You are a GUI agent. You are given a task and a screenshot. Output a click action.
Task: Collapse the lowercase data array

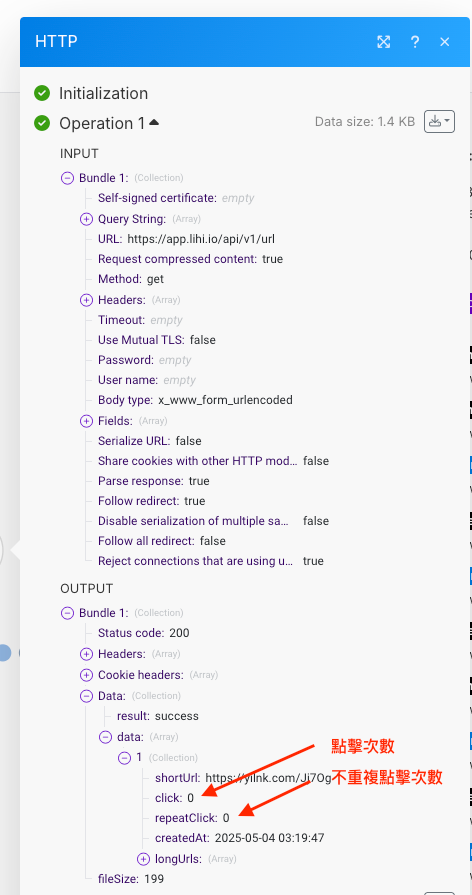(x=105, y=737)
